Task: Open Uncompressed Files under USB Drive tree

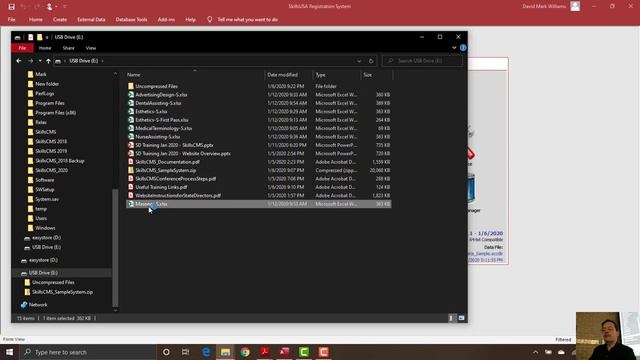Action: pyautogui.click(x=53, y=282)
